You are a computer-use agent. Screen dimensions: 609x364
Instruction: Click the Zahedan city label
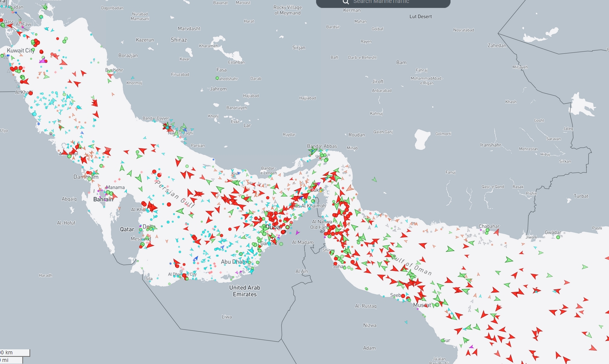497,45
